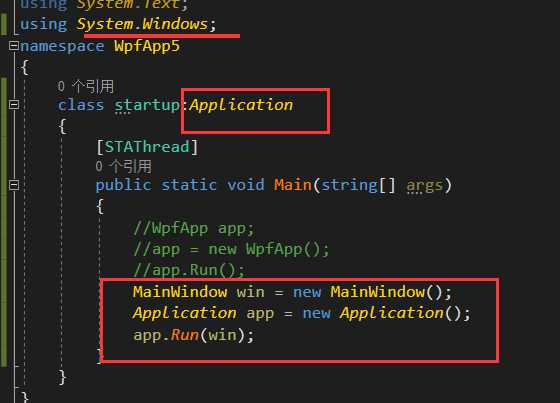Click the namespace name WpfApp5
560x403 pixels.
click(147, 46)
